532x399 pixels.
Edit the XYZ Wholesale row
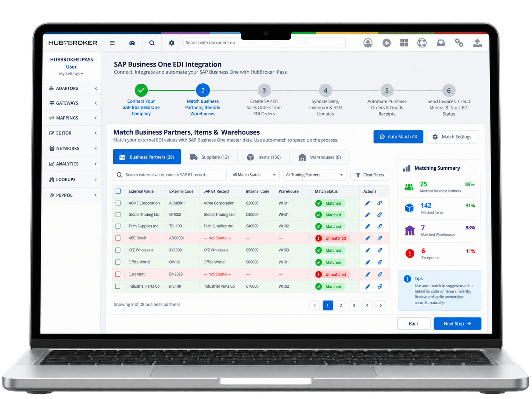click(367, 250)
